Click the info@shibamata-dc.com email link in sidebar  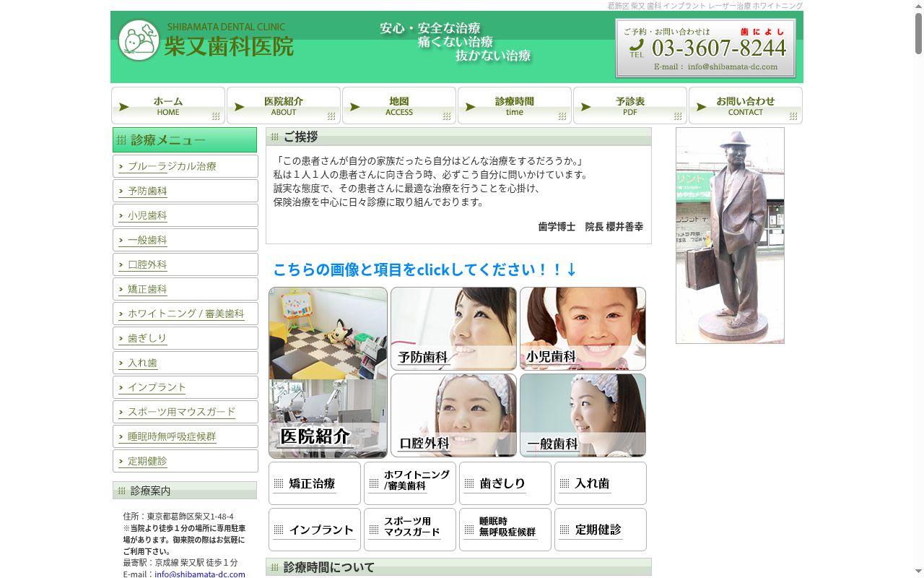point(200,574)
